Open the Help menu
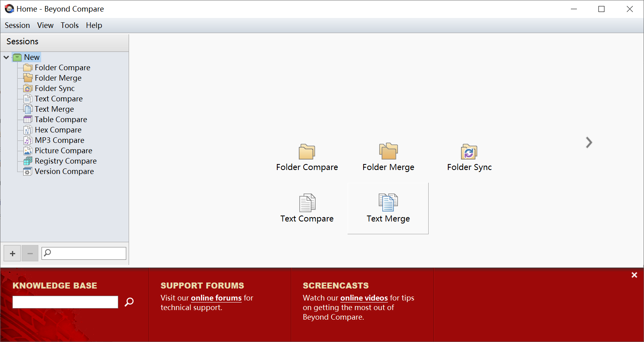This screenshot has height=342, width=644. click(94, 25)
